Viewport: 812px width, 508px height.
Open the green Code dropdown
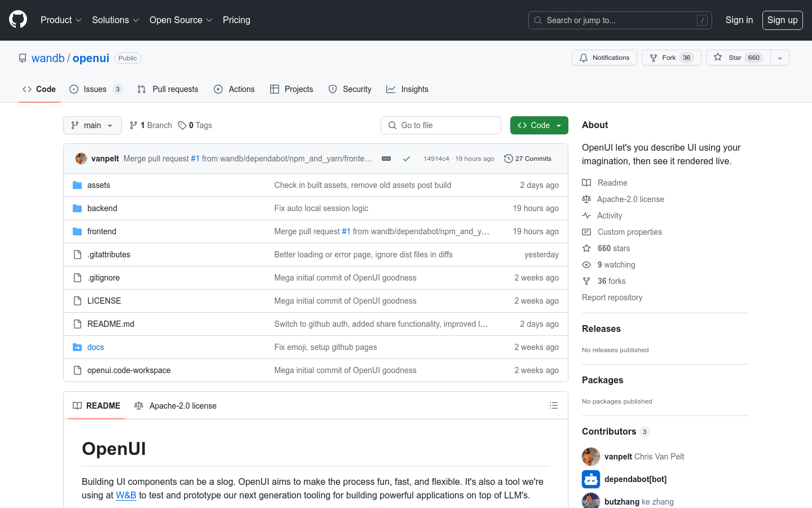point(539,125)
